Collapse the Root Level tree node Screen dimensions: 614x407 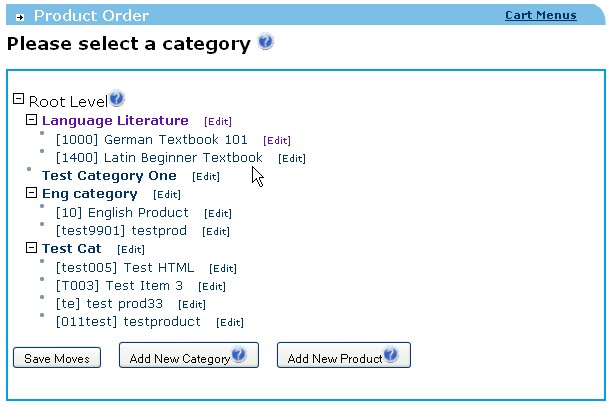[18, 99]
